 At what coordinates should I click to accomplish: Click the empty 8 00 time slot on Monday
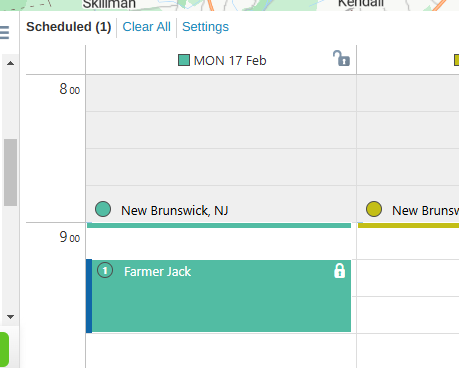[x=221, y=93]
